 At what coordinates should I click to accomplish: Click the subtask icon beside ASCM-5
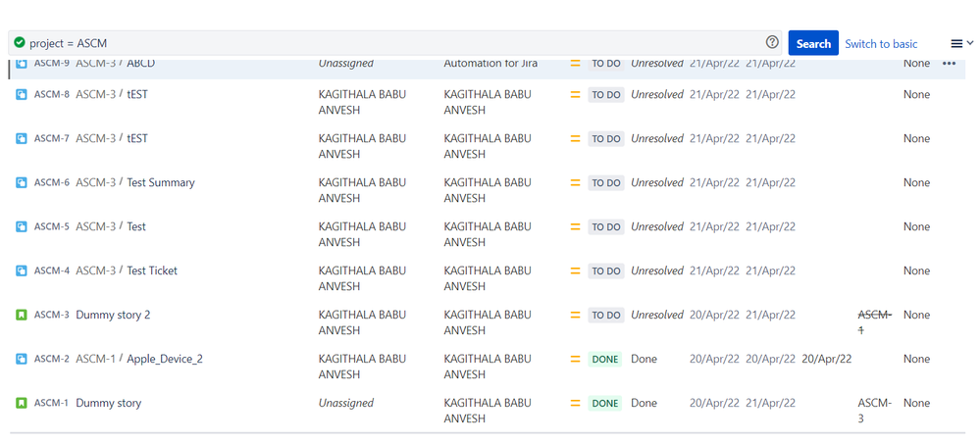click(22, 226)
